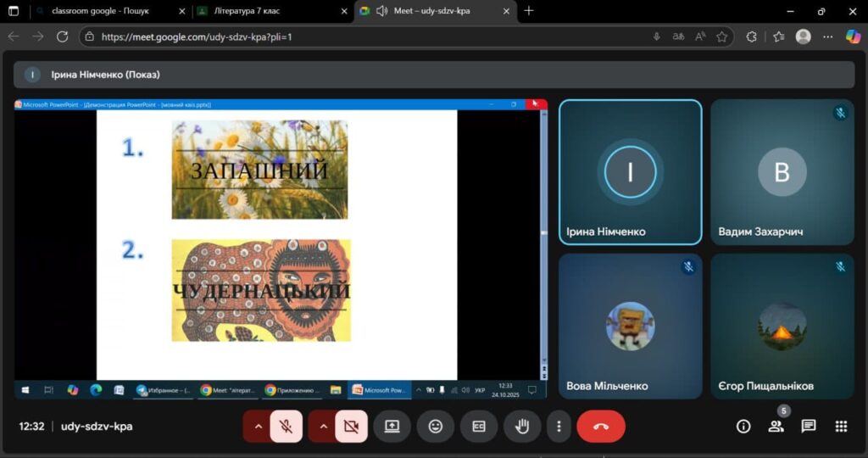868x458 pixels.
Task: Select Вадим Захарчич participant tile
Action: pos(782,172)
